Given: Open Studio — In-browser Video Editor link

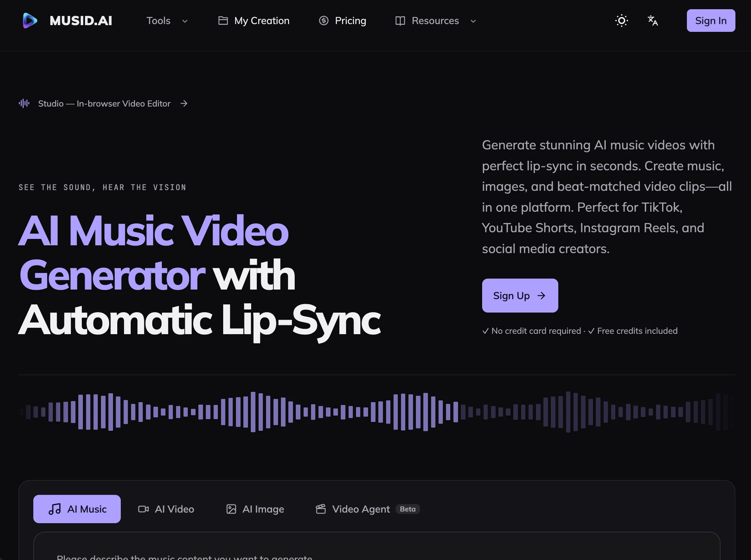Looking at the screenshot, I should pos(103,103).
